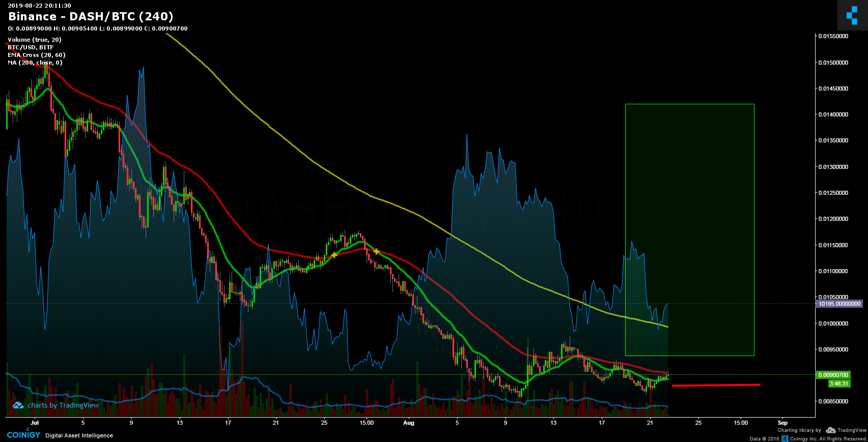Click the green projection rectangle drawing
The image size is (868, 442).
click(x=689, y=230)
